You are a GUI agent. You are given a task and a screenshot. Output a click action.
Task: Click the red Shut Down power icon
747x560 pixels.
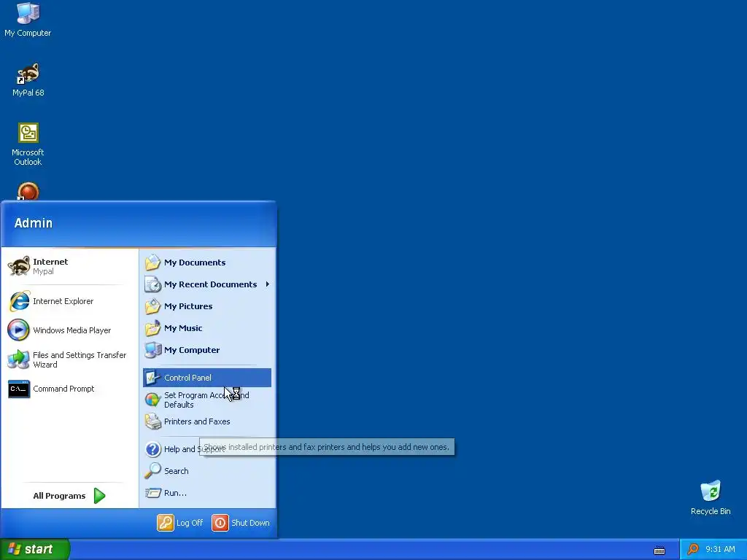pyautogui.click(x=220, y=523)
